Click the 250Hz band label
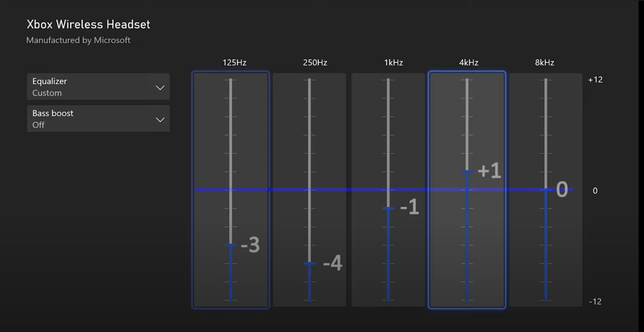Screen dimensions: 644x332 315,62
